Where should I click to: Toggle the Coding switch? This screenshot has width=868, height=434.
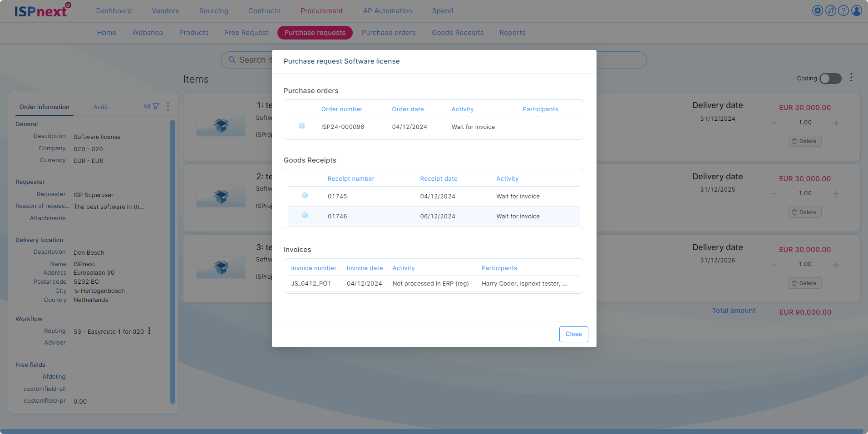[x=830, y=79]
